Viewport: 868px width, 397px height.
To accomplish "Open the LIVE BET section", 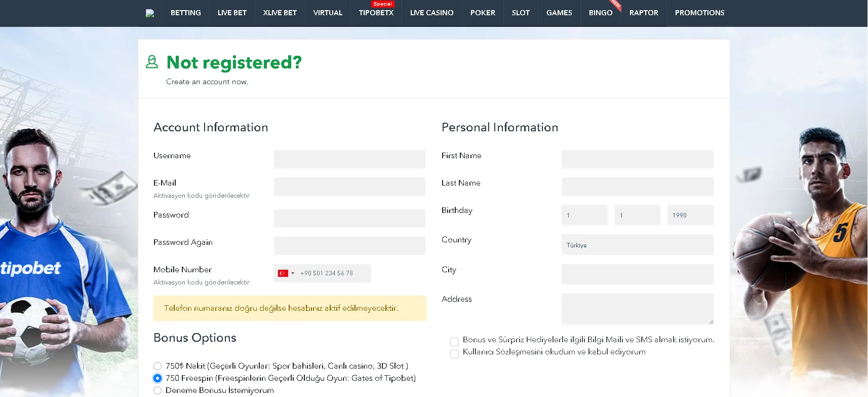I will (232, 13).
